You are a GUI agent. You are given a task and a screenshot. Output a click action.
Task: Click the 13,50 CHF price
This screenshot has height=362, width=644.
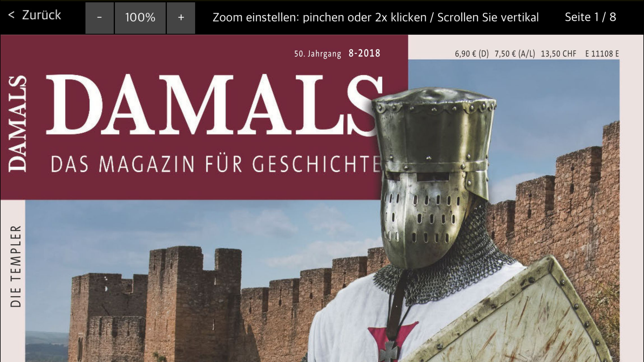559,54
